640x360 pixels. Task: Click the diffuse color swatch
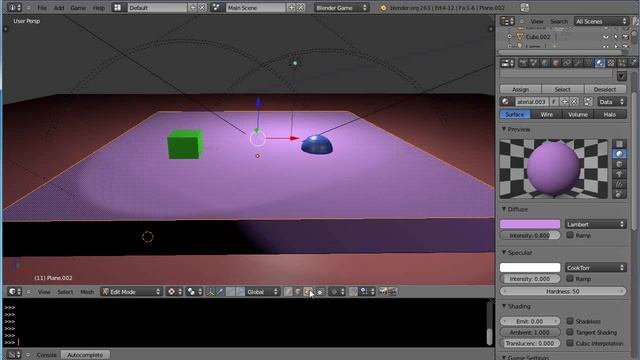(530, 224)
